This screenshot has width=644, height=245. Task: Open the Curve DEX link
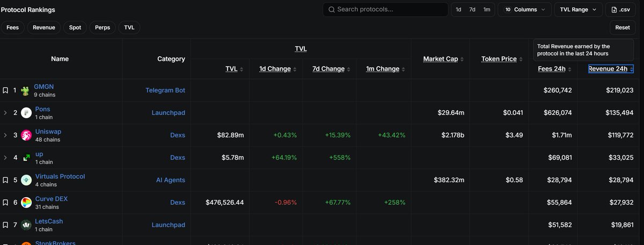(x=51, y=199)
